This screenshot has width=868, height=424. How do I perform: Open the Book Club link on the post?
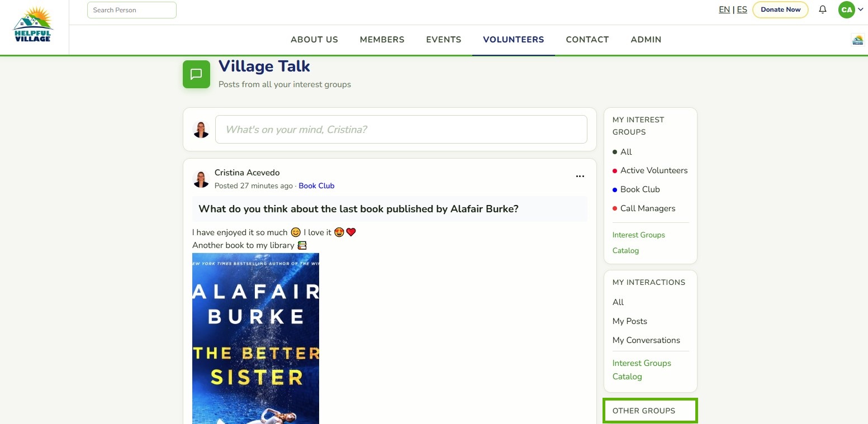point(316,185)
